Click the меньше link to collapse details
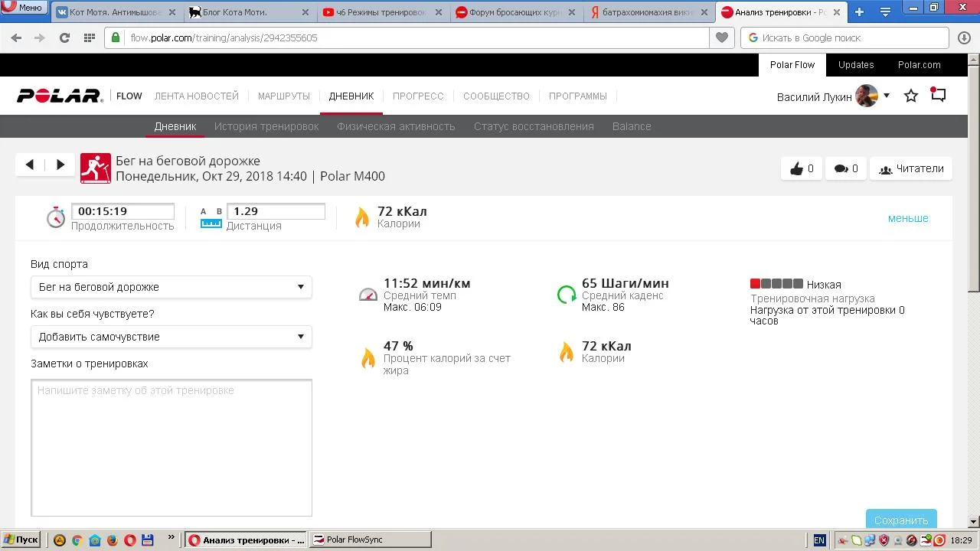This screenshot has height=551, width=980. 907,218
